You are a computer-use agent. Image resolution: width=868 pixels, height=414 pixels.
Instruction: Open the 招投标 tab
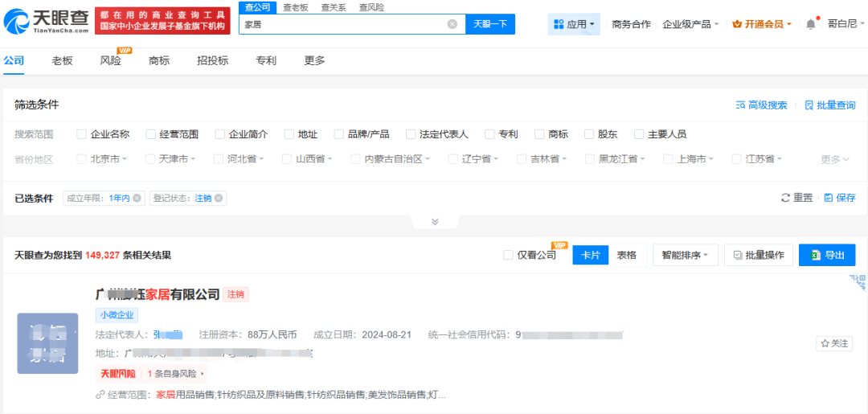(x=212, y=60)
